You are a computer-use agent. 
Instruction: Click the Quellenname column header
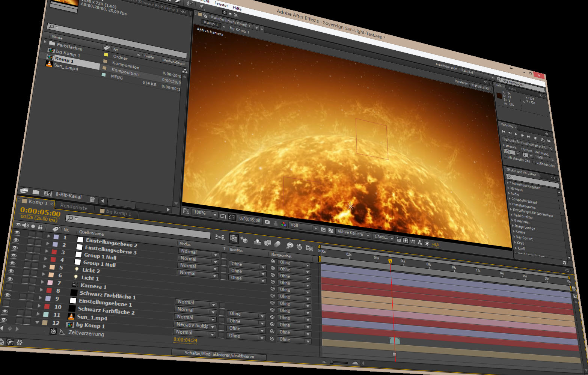91,233
